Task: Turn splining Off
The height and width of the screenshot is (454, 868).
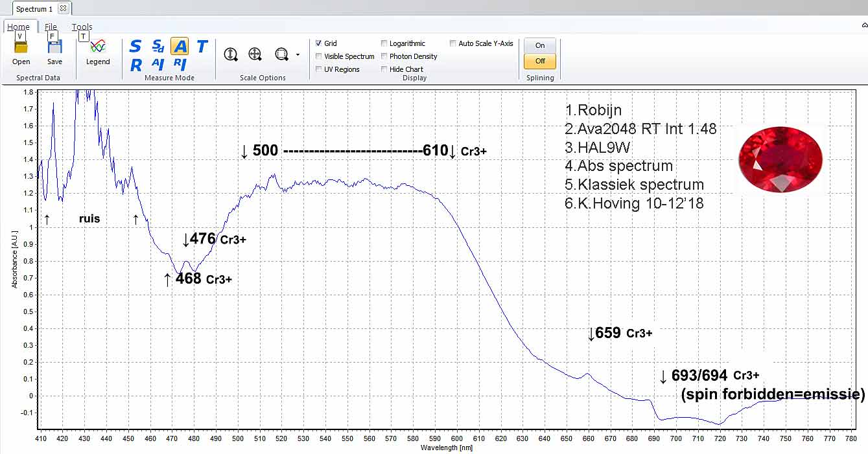Action: (540, 61)
